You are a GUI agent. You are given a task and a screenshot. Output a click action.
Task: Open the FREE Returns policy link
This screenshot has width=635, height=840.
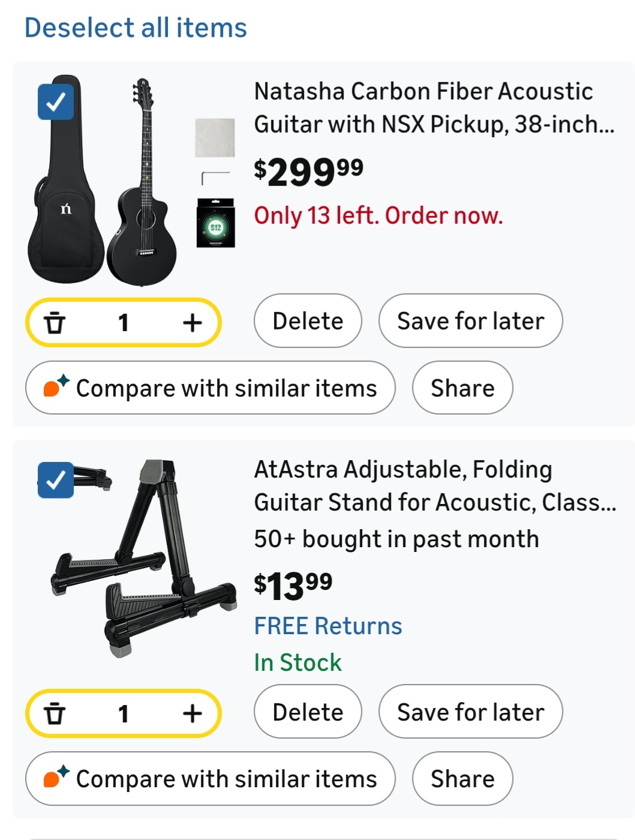pos(329,626)
